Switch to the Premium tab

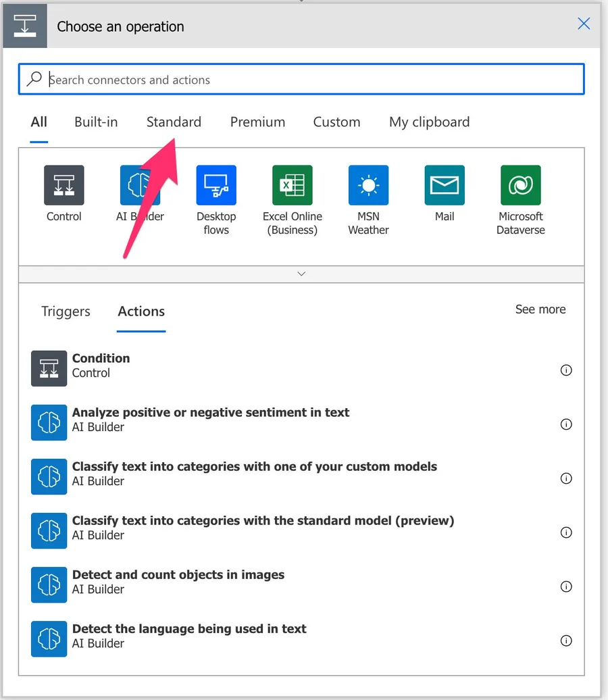coord(257,122)
